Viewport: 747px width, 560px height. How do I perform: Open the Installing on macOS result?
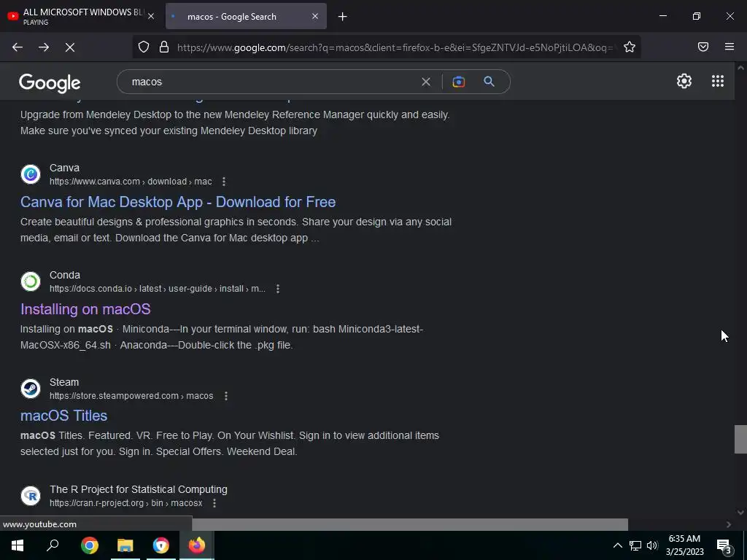(85, 309)
